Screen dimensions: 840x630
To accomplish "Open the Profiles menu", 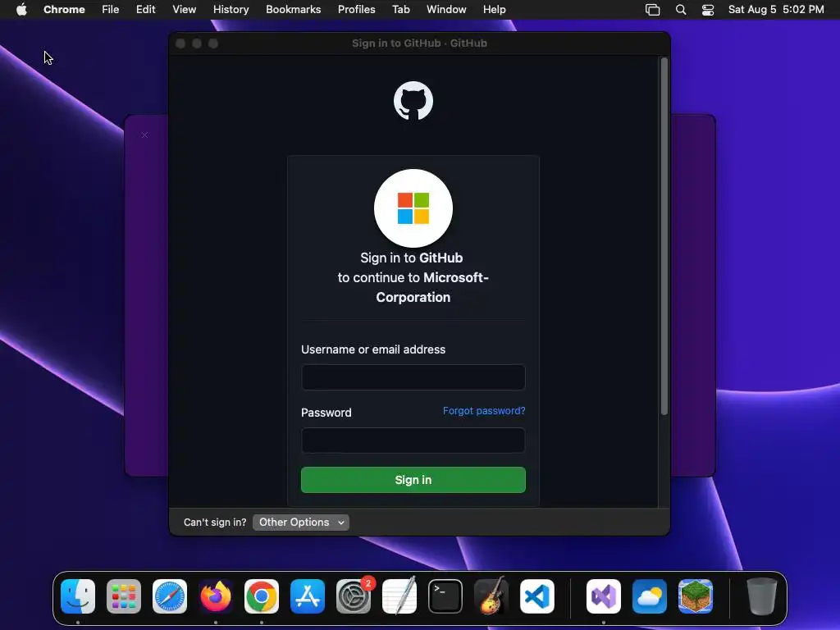I will tap(356, 9).
